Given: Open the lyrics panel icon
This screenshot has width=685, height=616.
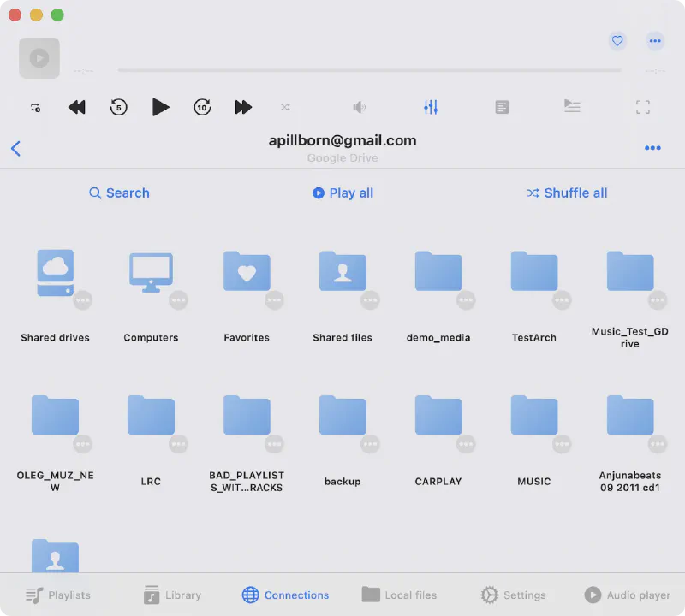Looking at the screenshot, I should tap(503, 107).
